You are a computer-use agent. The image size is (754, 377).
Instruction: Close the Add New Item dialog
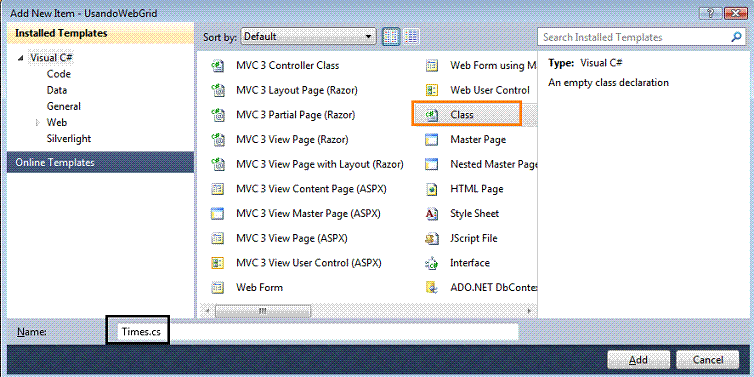tap(735, 13)
